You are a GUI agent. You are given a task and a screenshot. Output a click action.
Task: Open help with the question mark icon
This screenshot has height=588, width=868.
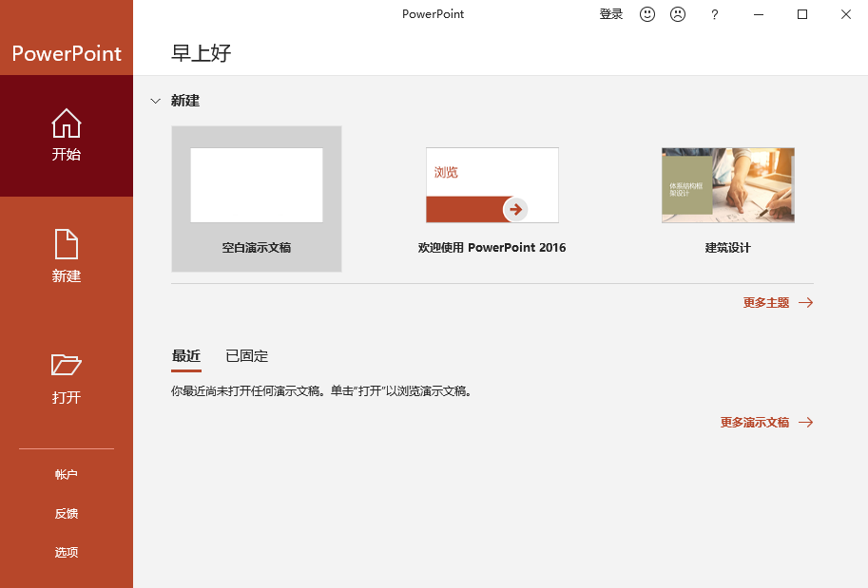(715, 14)
